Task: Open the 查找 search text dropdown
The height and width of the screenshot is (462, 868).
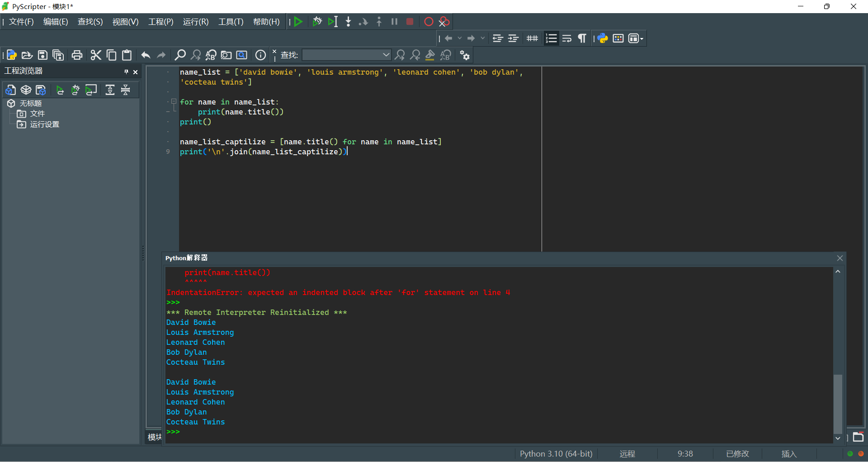Action: 386,55
